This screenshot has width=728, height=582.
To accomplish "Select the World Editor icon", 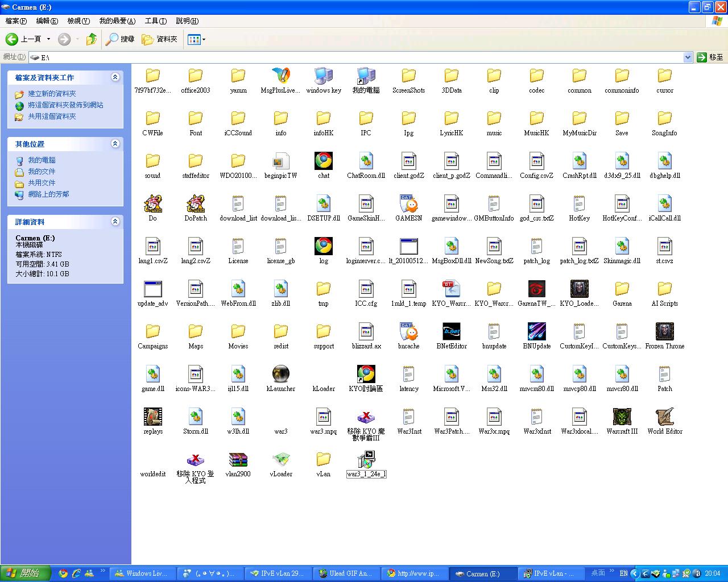I will pyautogui.click(x=664, y=417).
